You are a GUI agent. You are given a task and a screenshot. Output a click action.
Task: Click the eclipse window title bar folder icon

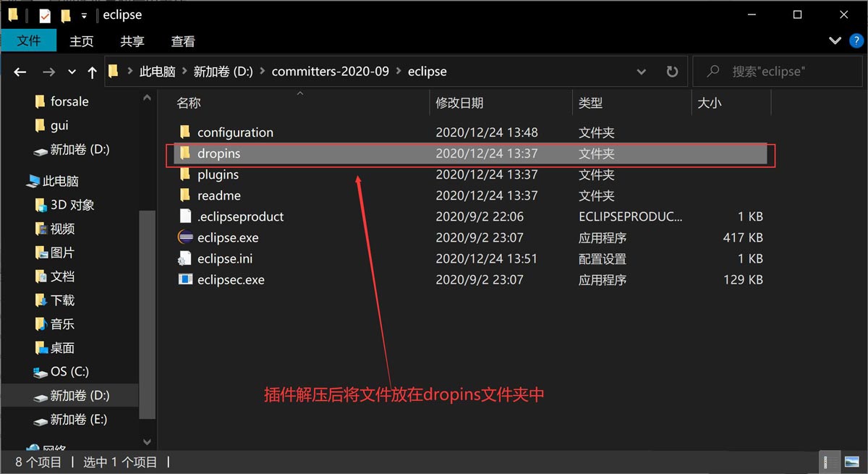(x=13, y=15)
